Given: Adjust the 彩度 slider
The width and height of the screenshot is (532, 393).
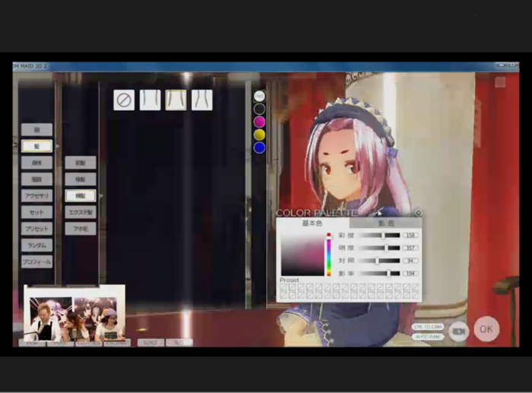Looking at the screenshot, I should (379, 235).
